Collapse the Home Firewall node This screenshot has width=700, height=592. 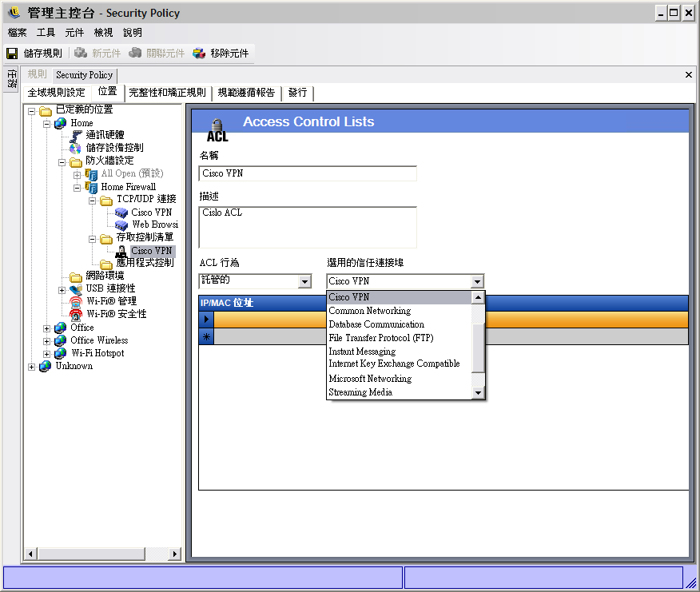coord(77,188)
